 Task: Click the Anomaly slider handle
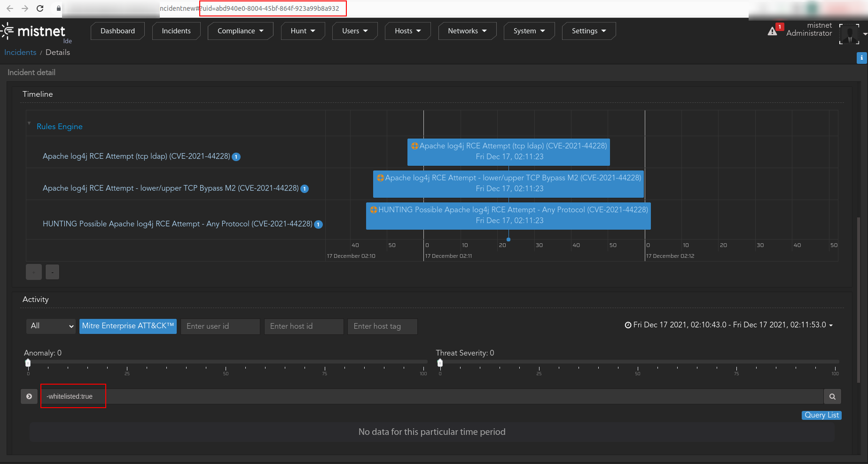[28, 363]
